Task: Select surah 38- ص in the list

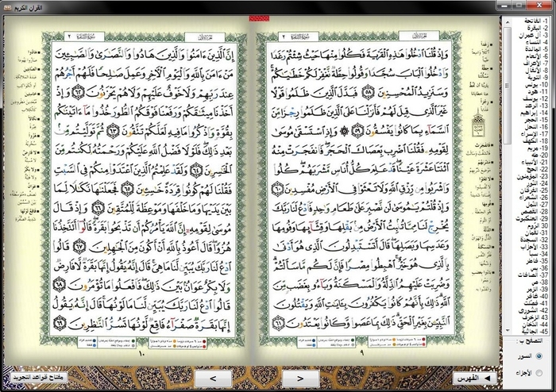Action: (541, 282)
